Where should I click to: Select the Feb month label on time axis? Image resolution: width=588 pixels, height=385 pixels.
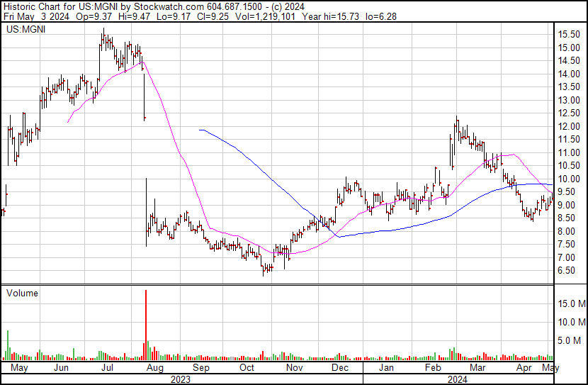(x=432, y=369)
